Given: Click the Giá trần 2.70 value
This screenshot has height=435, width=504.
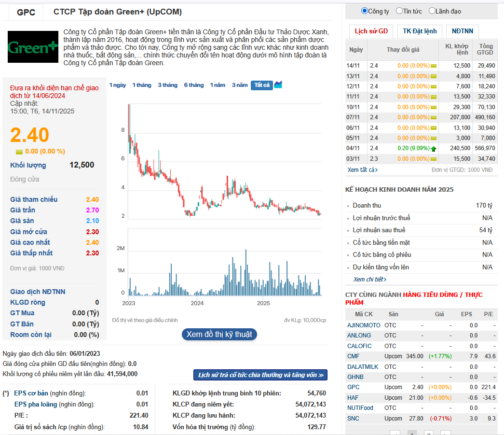Looking at the screenshot, I should coord(92,210).
